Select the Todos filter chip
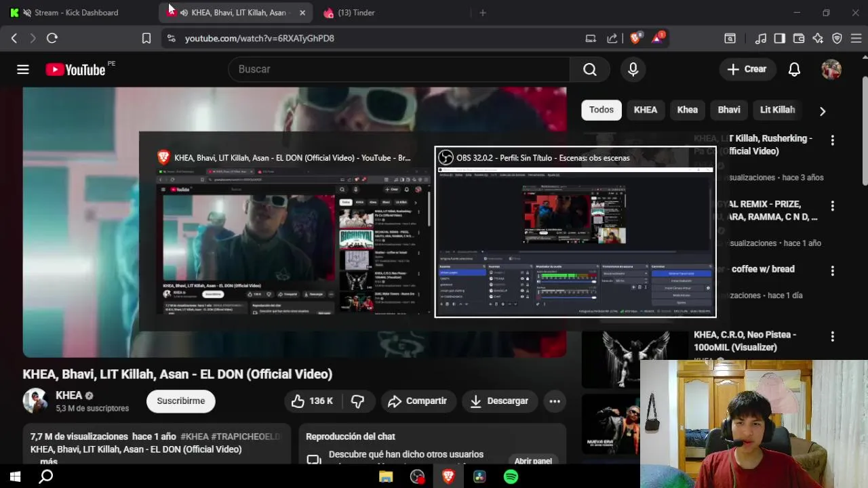The width and height of the screenshot is (868, 488). (601, 110)
